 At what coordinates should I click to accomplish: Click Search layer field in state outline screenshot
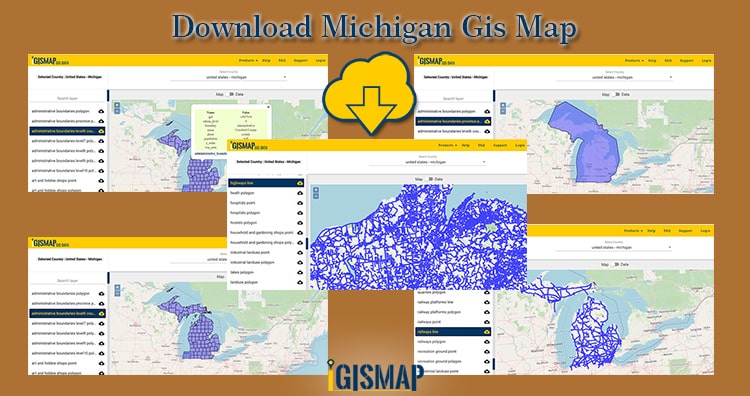453,98
